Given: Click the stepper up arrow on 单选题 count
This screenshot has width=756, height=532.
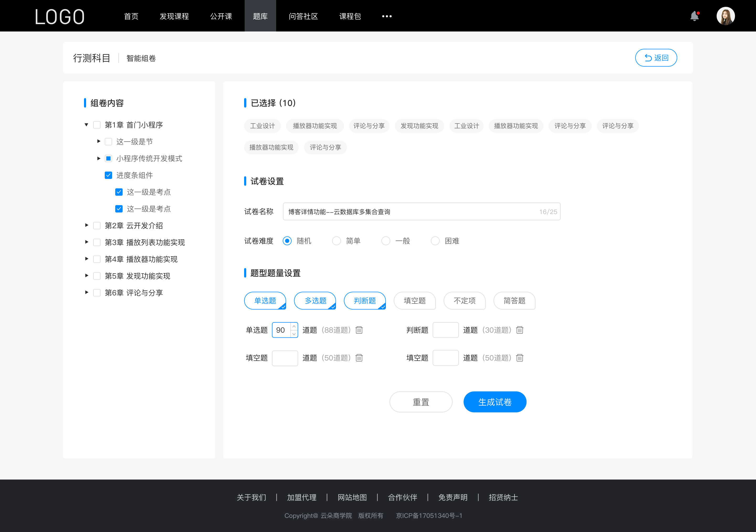Looking at the screenshot, I should [x=294, y=326].
